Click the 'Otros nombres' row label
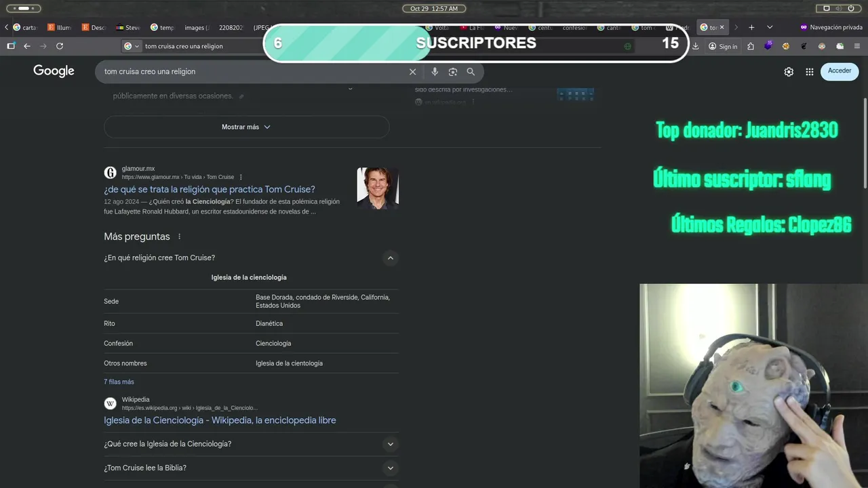 (x=125, y=363)
